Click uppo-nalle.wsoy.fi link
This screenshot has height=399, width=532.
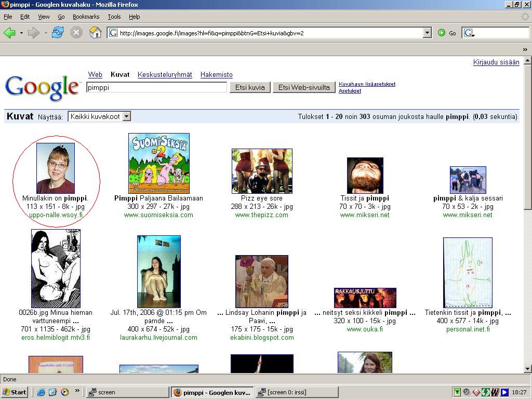(56, 215)
